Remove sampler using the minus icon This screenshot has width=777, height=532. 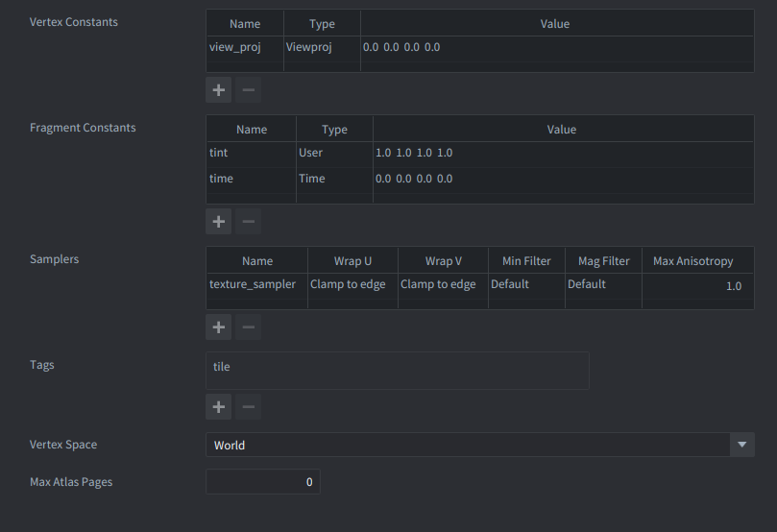click(x=248, y=327)
